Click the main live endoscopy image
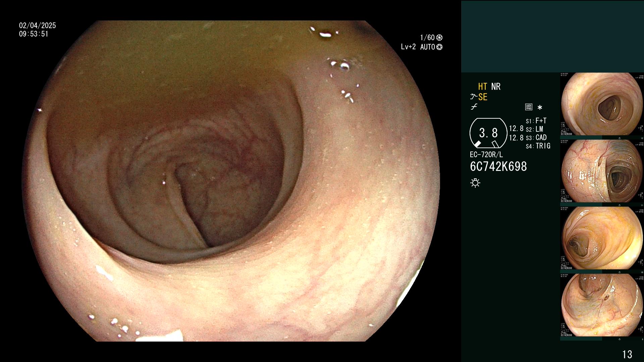Screen dimensions: 644x362 tap(231, 181)
